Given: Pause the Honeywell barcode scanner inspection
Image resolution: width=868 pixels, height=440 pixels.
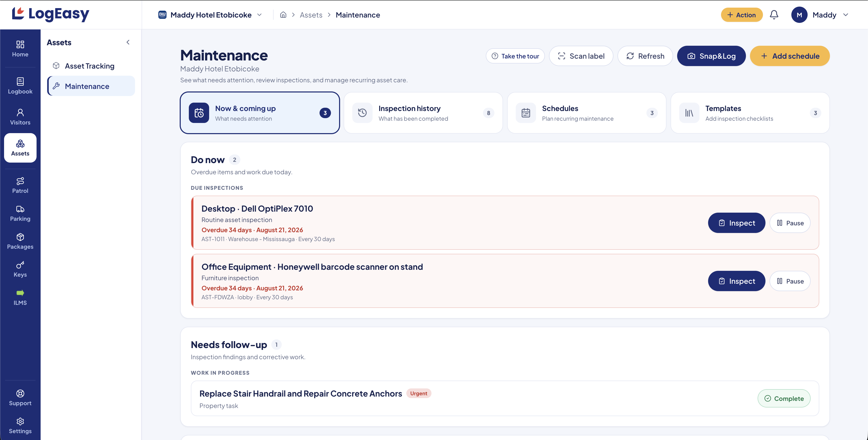Looking at the screenshot, I should pyautogui.click(x=790, y=281).
